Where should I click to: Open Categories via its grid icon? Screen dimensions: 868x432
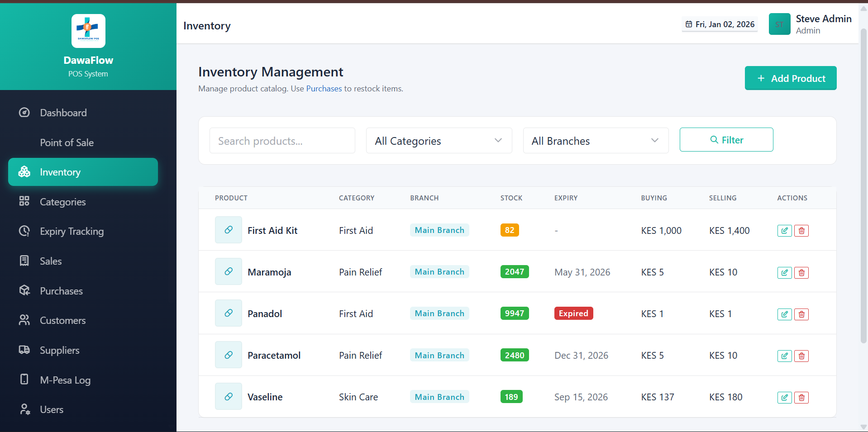(x=24, y=202)
